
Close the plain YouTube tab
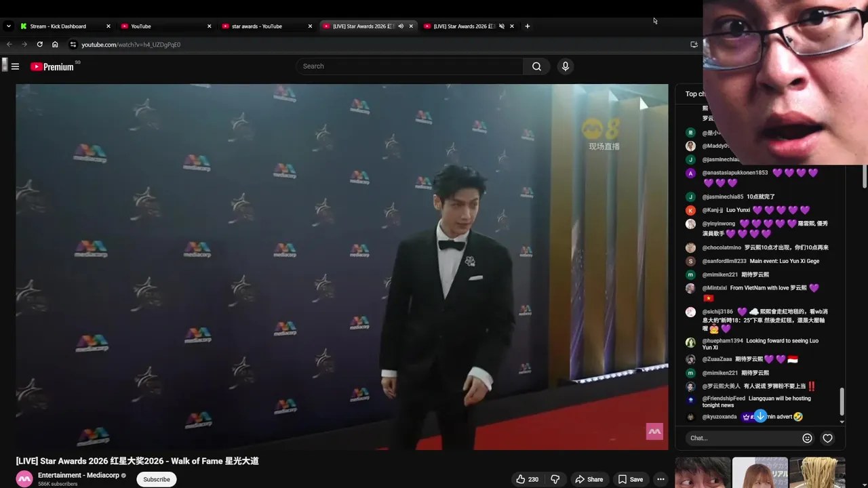tap(209, 26)
